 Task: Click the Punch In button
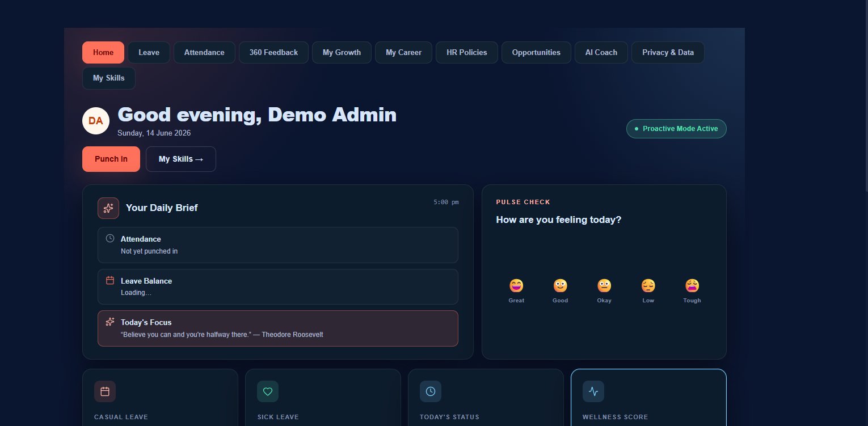(111, 159)
